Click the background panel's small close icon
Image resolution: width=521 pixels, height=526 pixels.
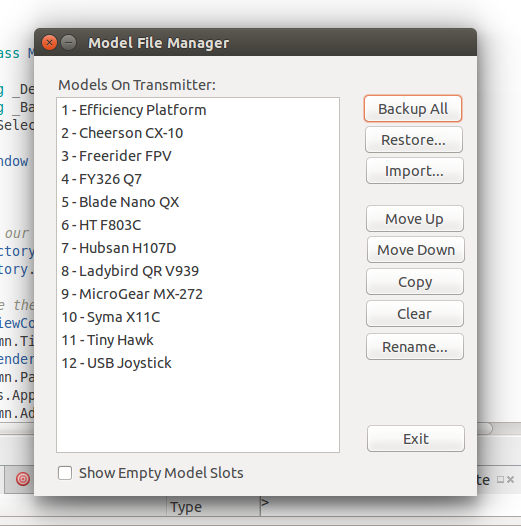click(511, 479)
